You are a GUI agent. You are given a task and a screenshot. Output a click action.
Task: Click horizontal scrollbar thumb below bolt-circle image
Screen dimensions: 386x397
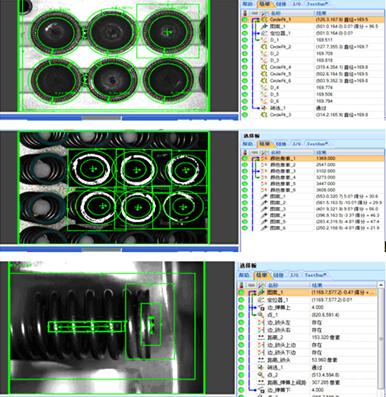(x=102, y=118)
